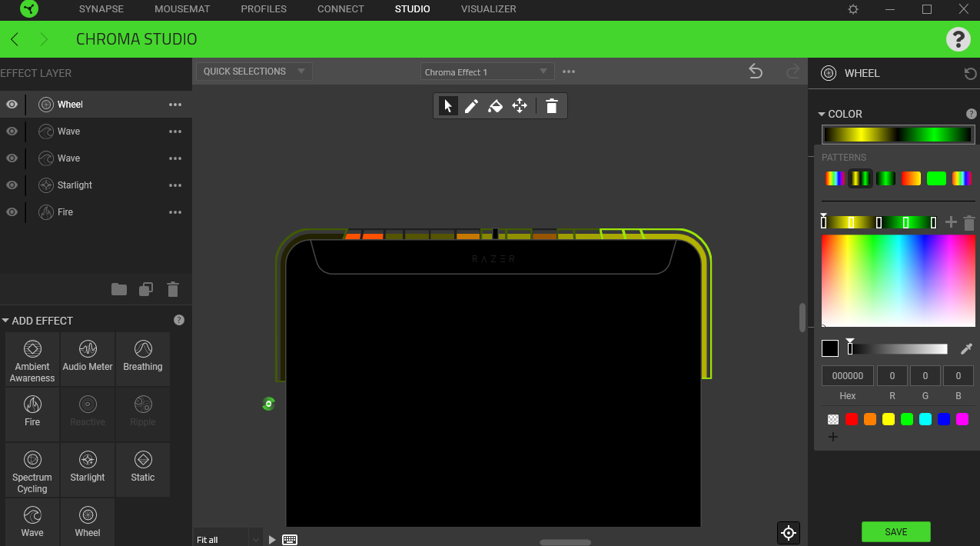This screenshot has height=546, width=980.
Task: Select the orange gradient pattern preset
Action: pos(911,178)
